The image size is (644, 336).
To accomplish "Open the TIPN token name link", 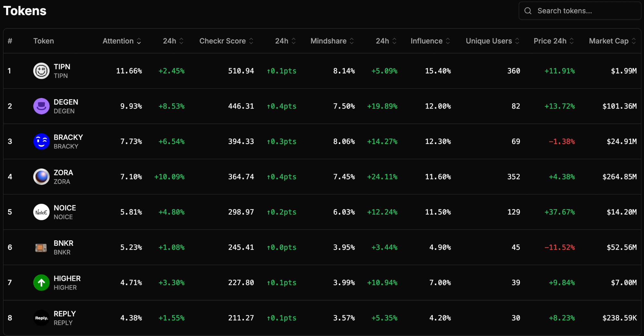I will (x=62, y=67).
